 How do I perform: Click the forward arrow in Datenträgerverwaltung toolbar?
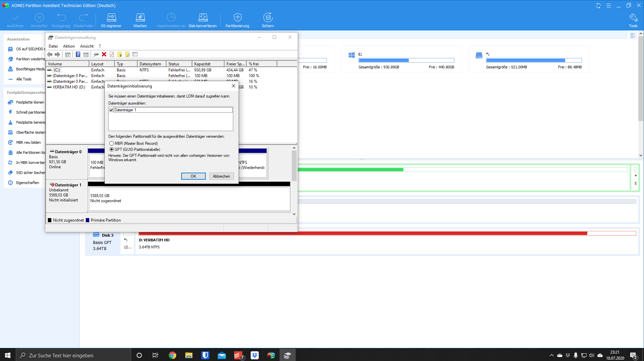point(57,55)
